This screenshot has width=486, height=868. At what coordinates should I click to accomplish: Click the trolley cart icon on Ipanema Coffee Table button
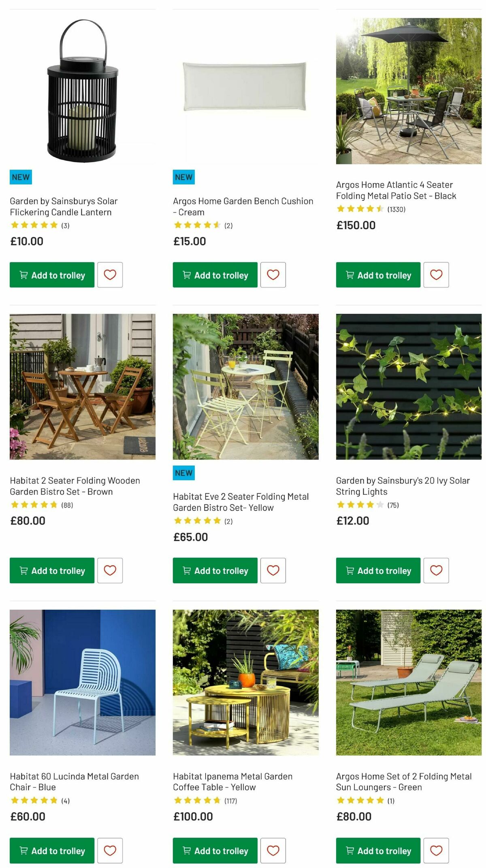pyautogui.click(x=187, y=850)
